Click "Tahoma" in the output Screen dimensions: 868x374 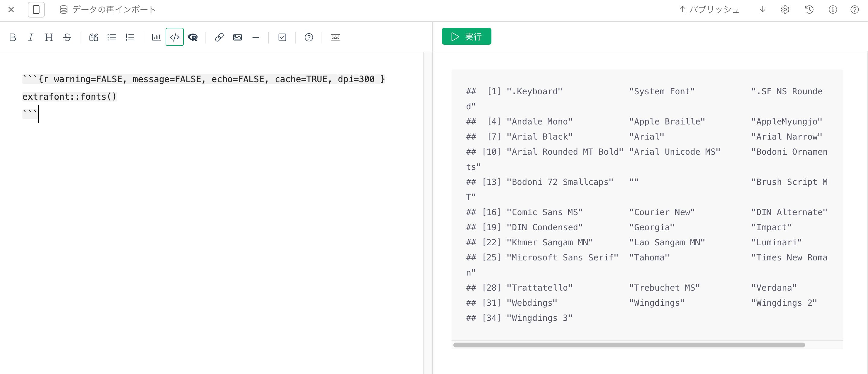coord(649,257)
